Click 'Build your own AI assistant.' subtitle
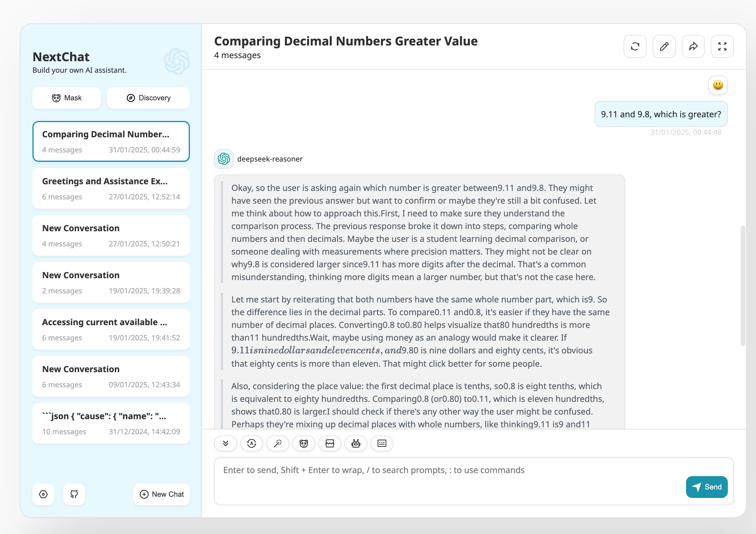 79,70
